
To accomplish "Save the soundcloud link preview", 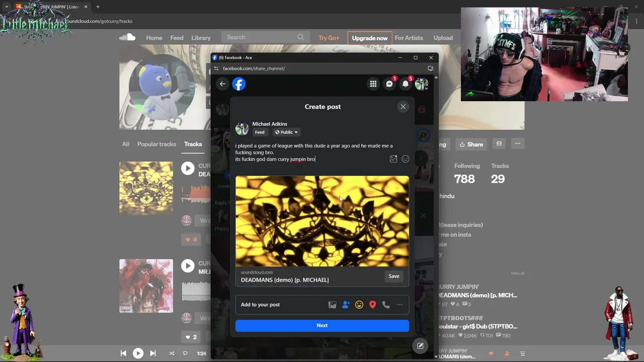I will [394, 276].
